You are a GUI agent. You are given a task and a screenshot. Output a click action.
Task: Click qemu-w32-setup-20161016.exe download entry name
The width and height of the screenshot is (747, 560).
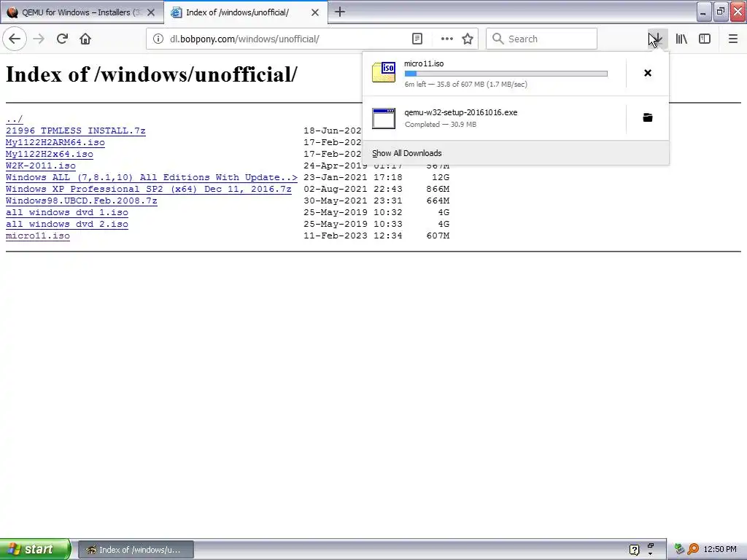(x=461, y=112)
